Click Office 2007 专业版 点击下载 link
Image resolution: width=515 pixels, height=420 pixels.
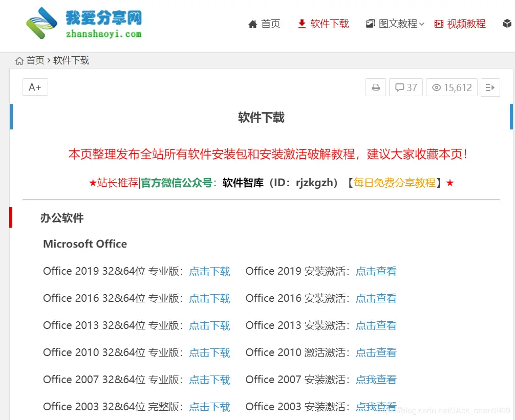click(209, 380)
